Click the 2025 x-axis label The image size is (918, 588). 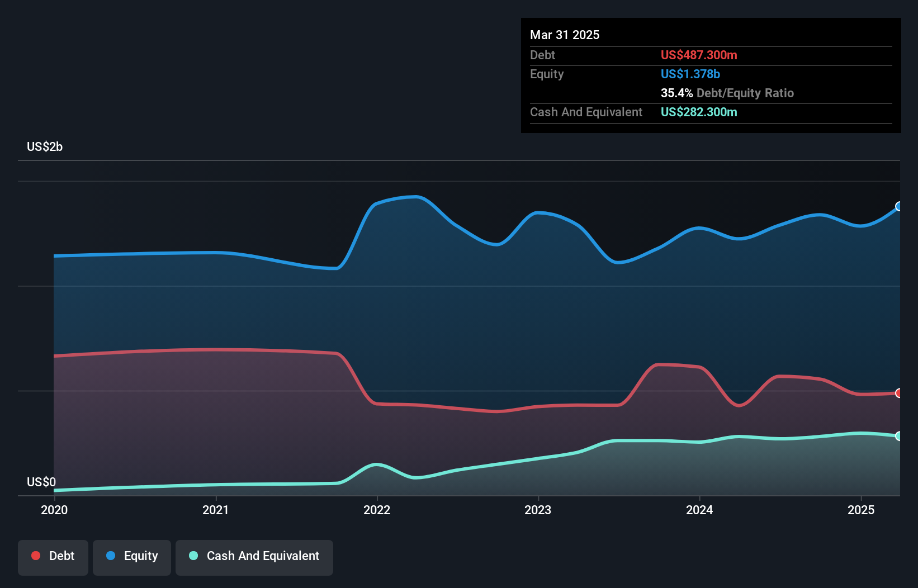pyautogui.click(x=861, y=510)
